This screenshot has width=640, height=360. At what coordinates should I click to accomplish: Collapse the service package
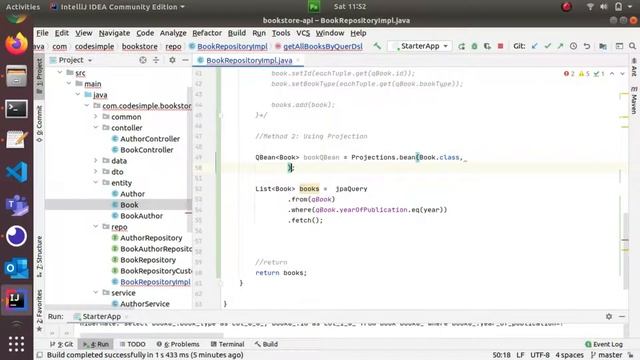pos(96,293)
